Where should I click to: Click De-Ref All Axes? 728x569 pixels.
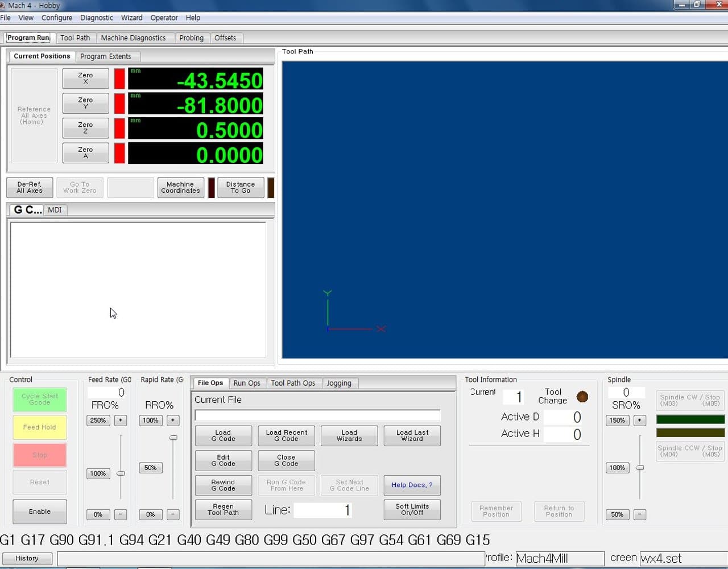click(30, 187)
